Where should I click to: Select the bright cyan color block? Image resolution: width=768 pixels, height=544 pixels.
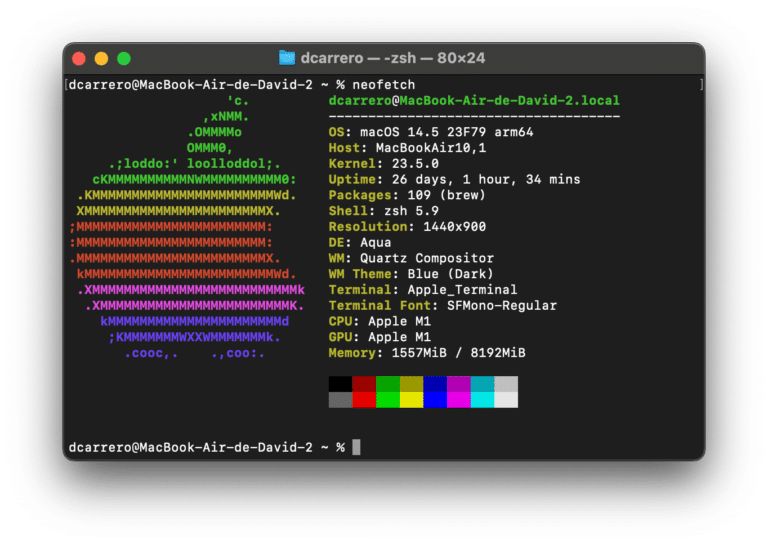tap(482, 399)
